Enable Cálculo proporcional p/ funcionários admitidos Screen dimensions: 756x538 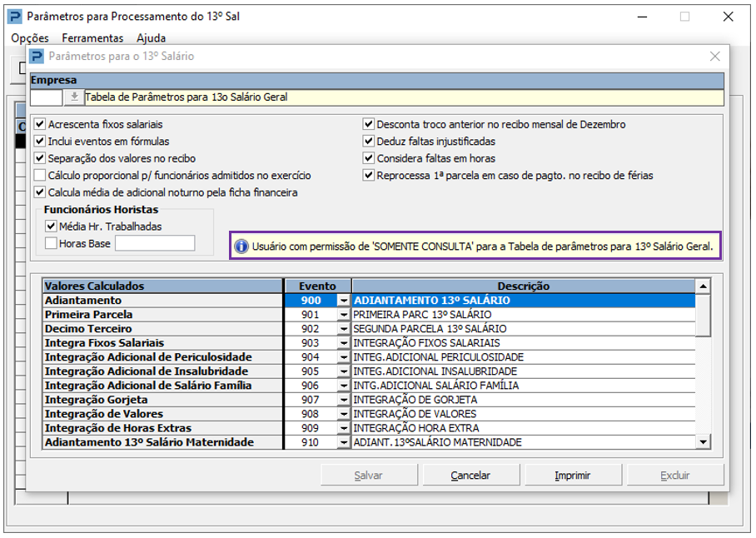click(40, 176)
